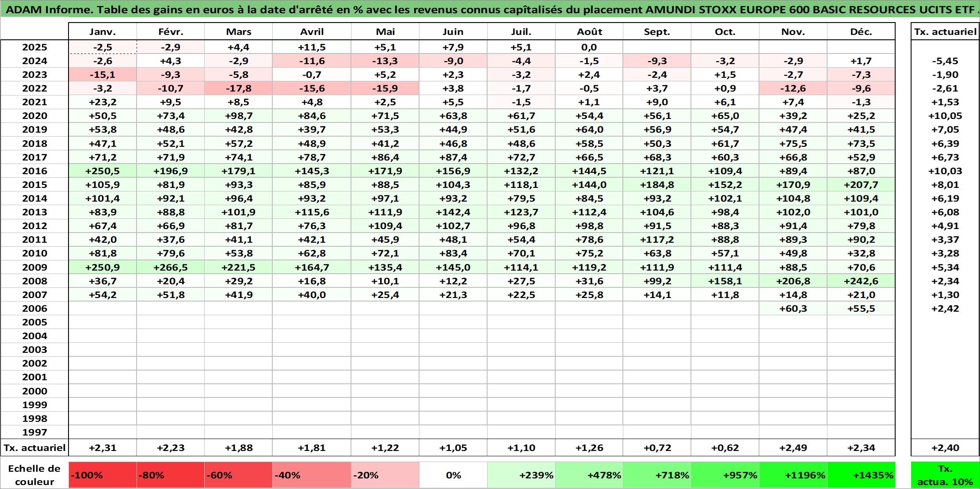980x489 pixels.
Task: Click the -12,6 cell for November 2022
Action: 793,88
